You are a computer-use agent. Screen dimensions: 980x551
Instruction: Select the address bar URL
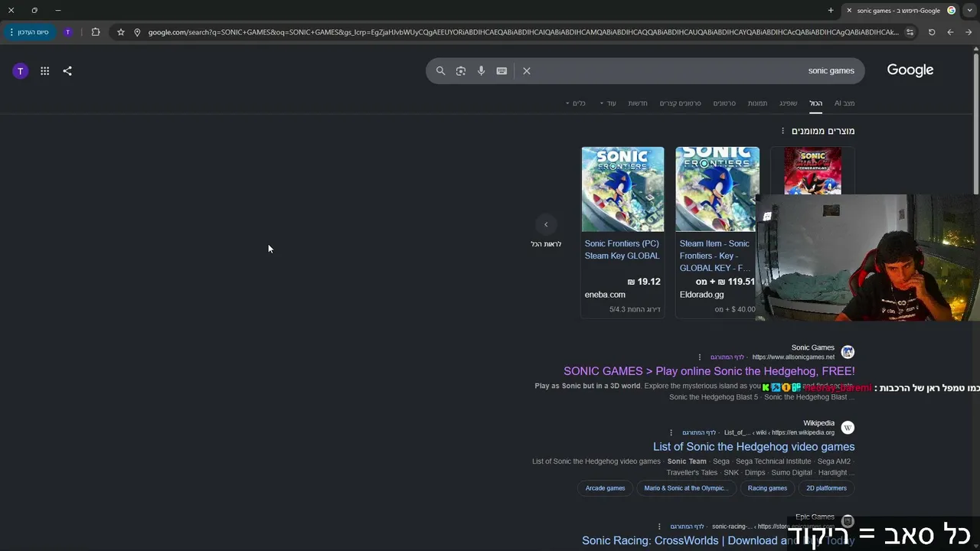(x=524, y=32)
